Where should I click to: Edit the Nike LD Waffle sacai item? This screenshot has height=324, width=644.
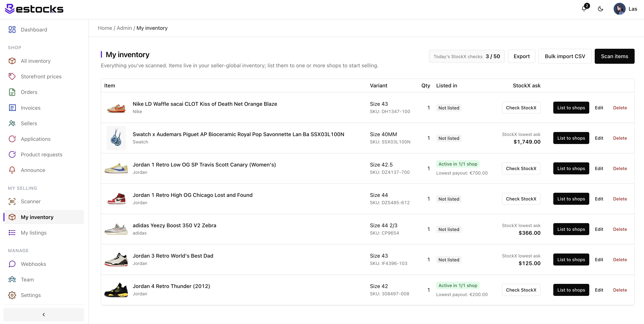599,108
